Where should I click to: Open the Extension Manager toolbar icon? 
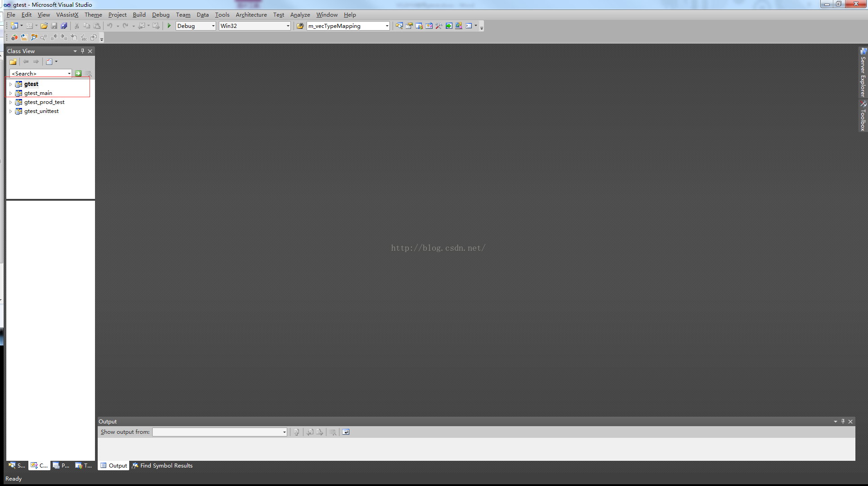coord(459,26)
